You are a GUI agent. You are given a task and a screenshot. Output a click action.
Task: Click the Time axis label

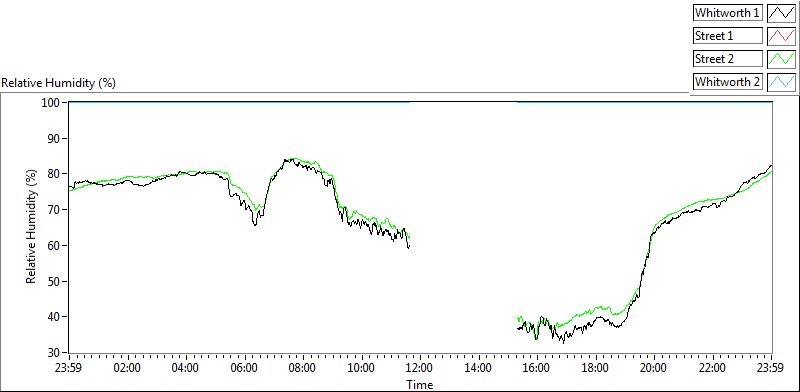[420, 384]
